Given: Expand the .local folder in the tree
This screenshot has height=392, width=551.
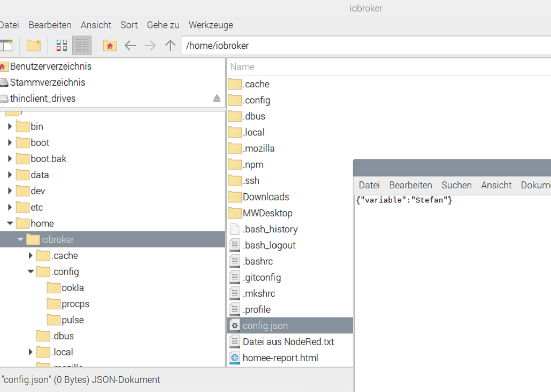Looking at the screenshot, I should [31, 352].
